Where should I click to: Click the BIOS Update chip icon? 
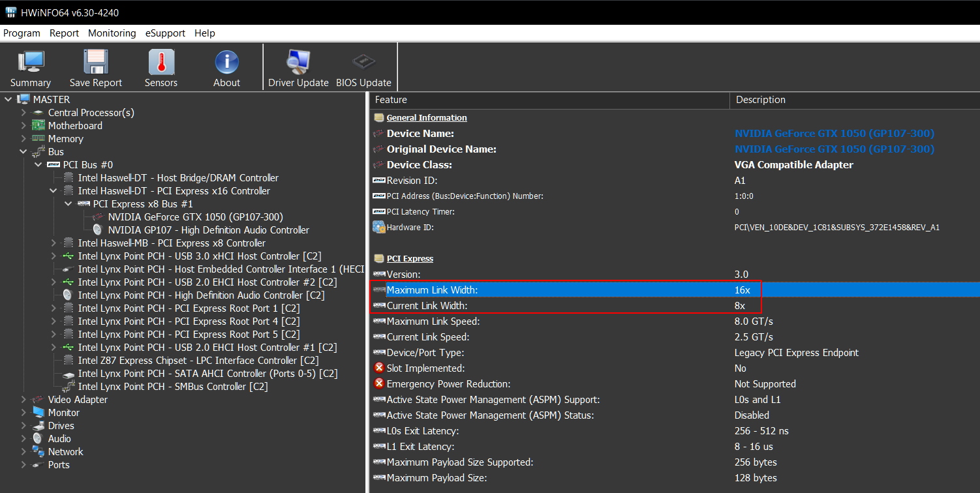[363, 62]
